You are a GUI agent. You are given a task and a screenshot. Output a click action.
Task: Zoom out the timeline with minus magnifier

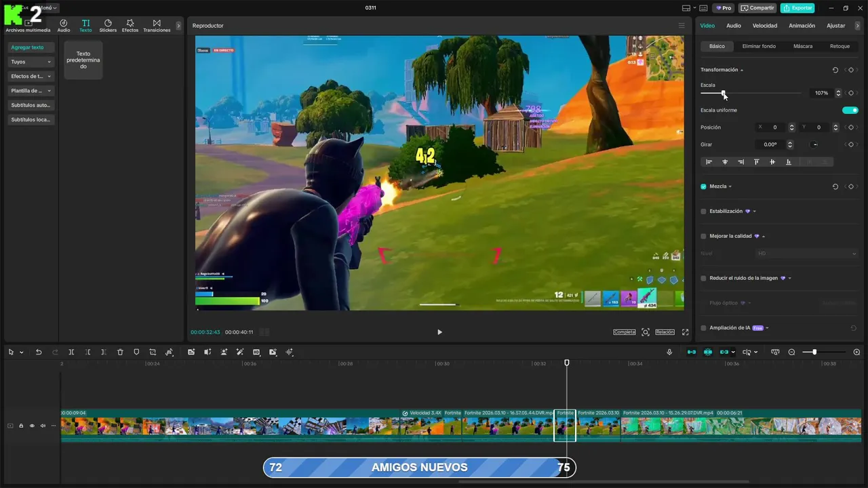tap(791, 352)
